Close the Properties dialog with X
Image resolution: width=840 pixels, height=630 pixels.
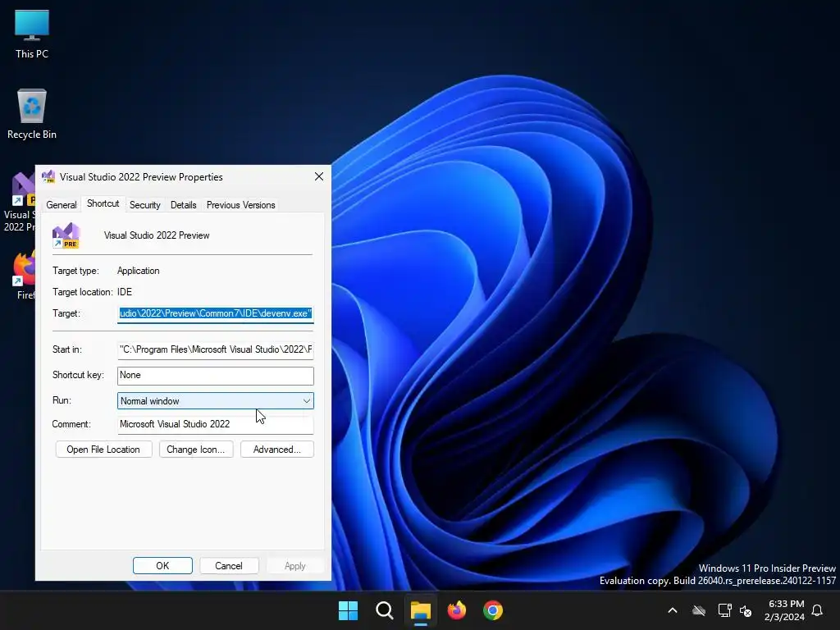pyautogui.click(x=319, y=176)
